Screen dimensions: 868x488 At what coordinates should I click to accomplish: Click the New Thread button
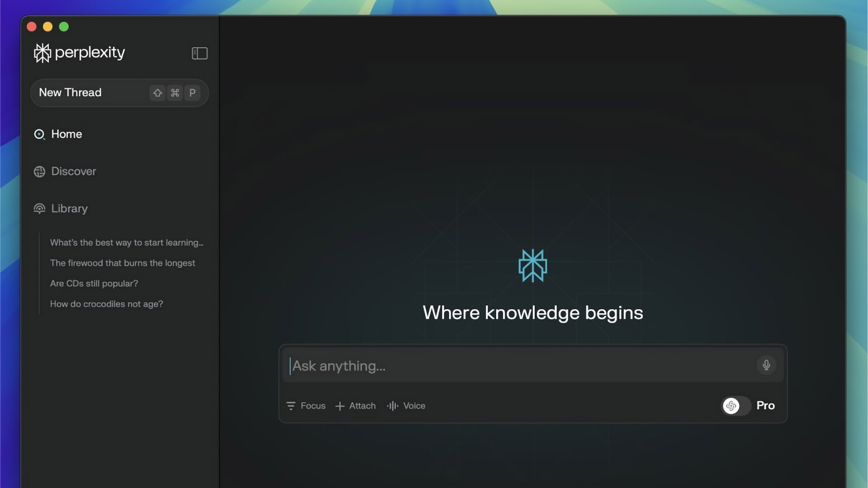[119, 92]
